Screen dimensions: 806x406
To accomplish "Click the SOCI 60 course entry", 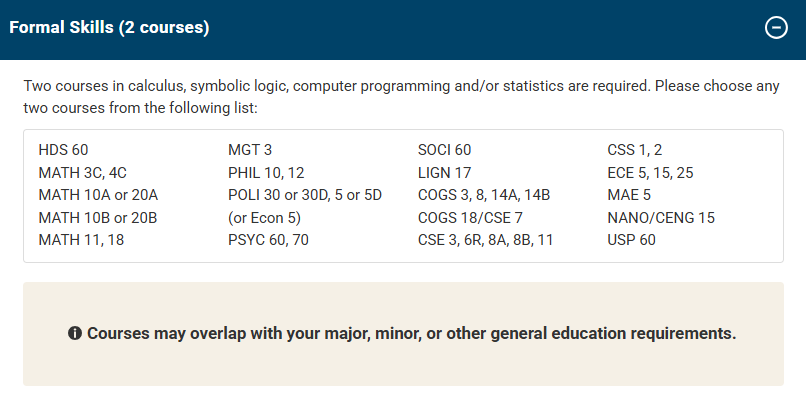I will (444, 150).
